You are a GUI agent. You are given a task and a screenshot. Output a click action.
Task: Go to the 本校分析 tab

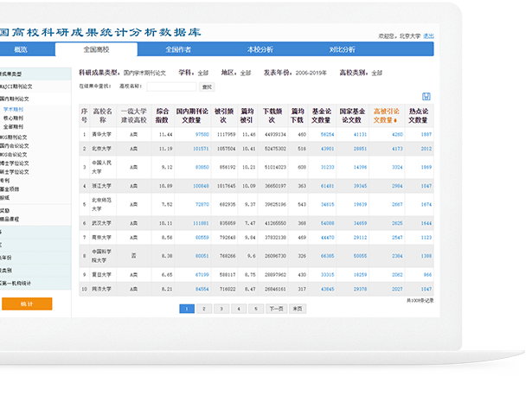(260, 49)
